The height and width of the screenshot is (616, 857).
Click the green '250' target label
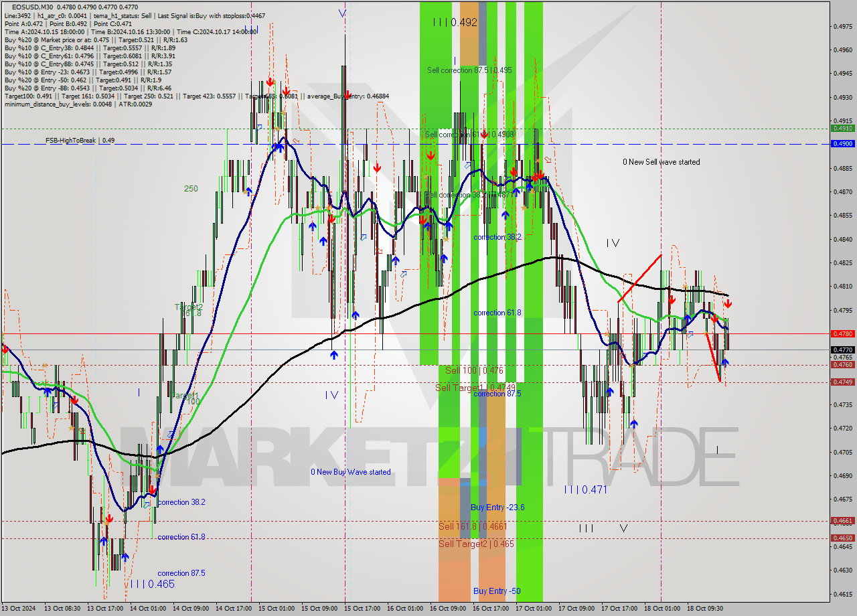click(x=191, y=189)
